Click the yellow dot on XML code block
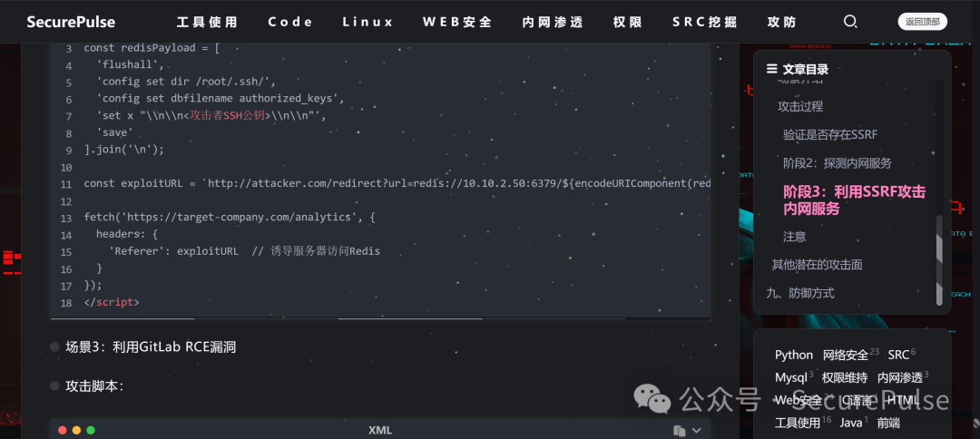Screen dimensions: 980x439 click(x=77, y=430)
